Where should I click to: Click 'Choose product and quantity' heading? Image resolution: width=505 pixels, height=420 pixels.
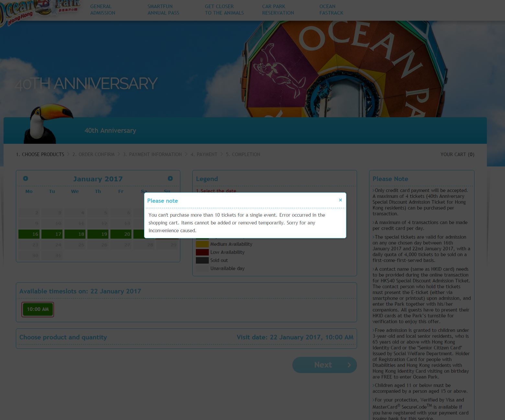tap(63, 337)
